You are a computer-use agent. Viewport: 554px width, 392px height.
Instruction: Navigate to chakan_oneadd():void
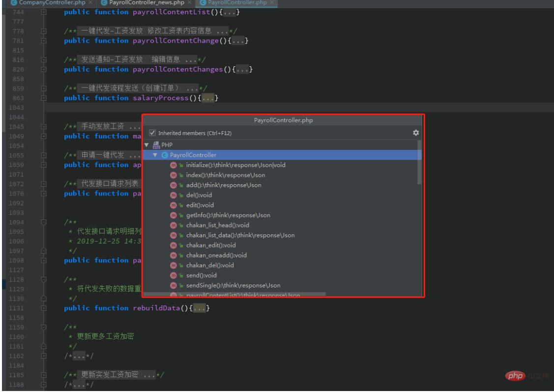point(216,255)
